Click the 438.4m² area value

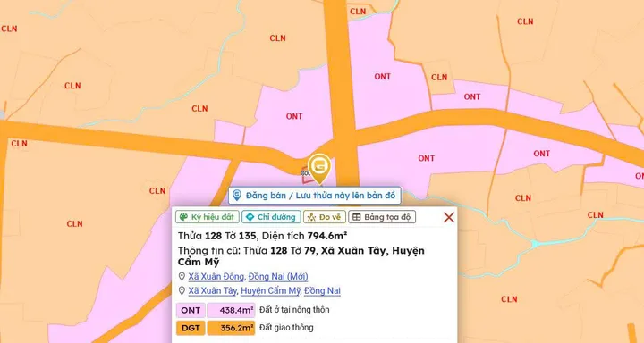click(x=232, y=310)
